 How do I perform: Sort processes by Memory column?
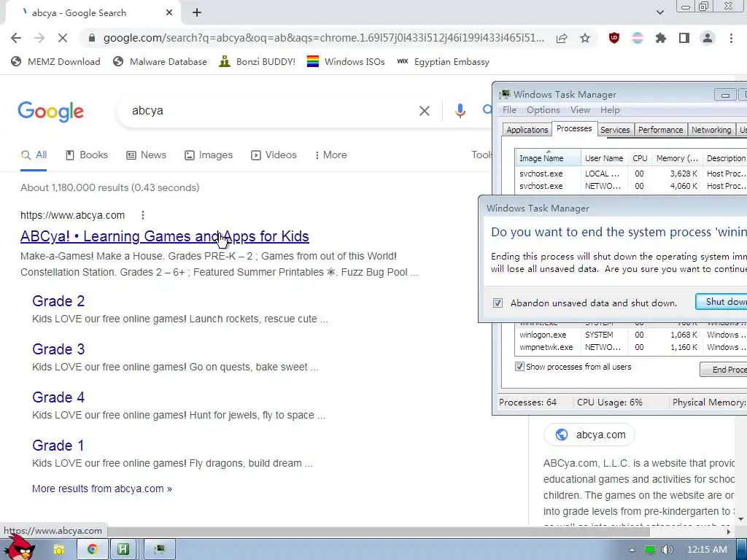point(677,158)
